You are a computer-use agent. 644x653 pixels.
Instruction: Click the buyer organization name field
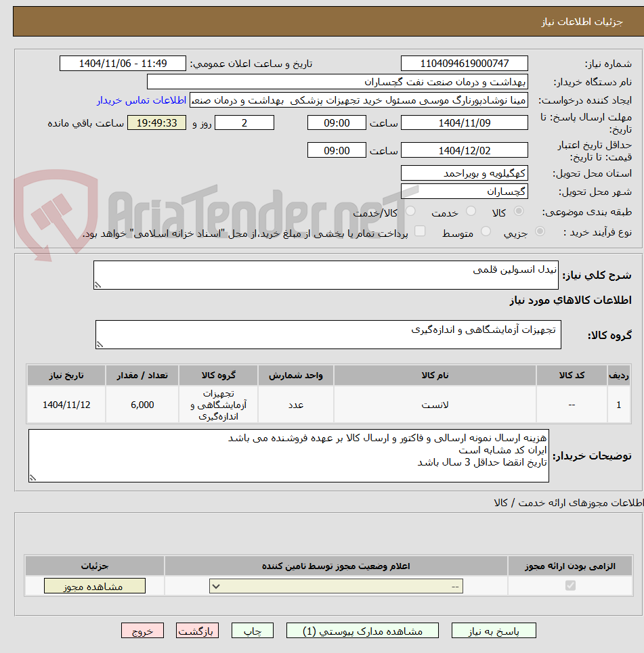(x=337, y=82)
